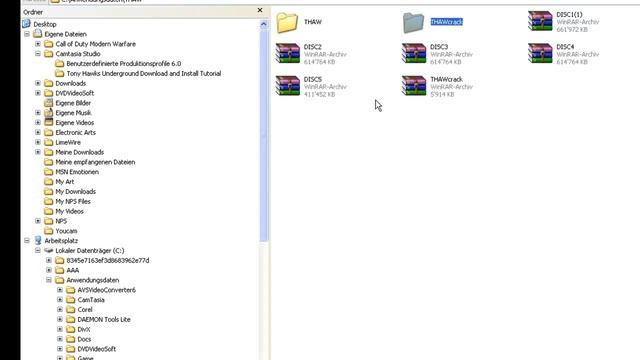
Task: Click the AAA folder icon
Action: [60, 270]
